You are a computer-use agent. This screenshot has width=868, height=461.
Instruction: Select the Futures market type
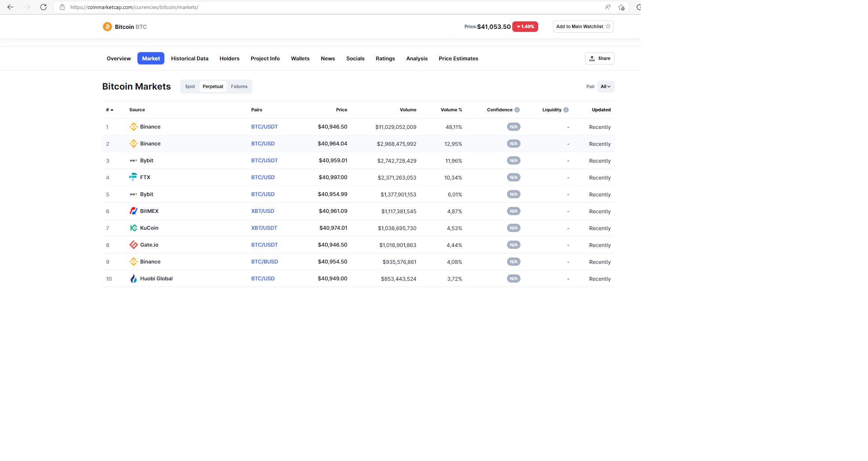[x=239, y=87]
